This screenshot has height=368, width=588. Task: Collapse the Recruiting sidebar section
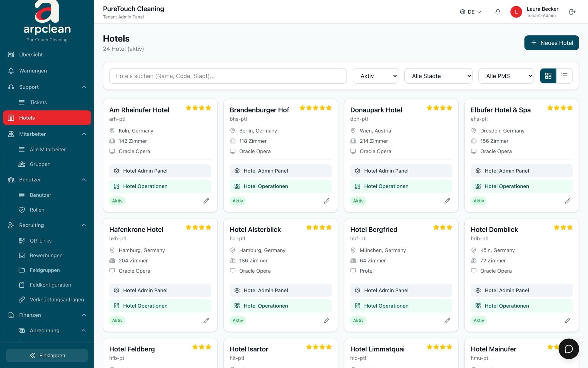tap(84, 225)
